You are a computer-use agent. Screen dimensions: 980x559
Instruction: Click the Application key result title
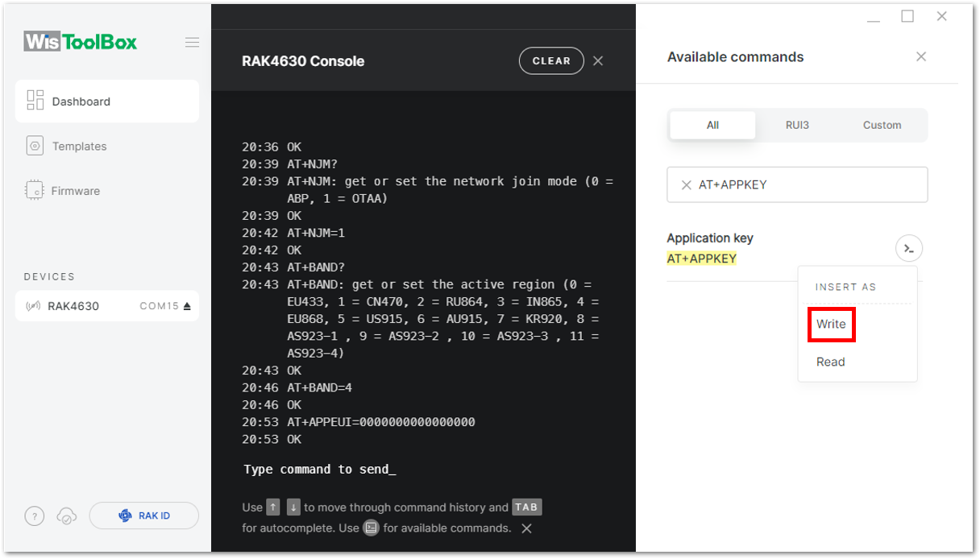tap(710, 238)
